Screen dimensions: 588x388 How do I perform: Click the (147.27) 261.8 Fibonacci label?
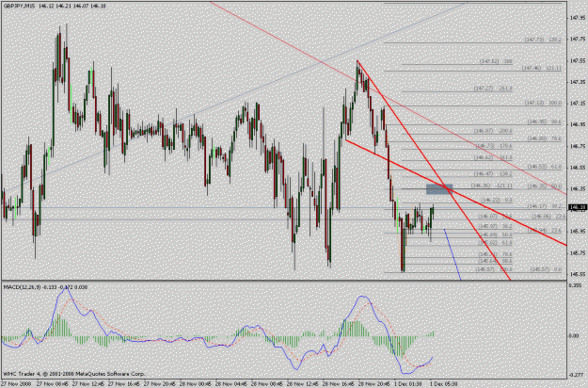pos(493,89)
